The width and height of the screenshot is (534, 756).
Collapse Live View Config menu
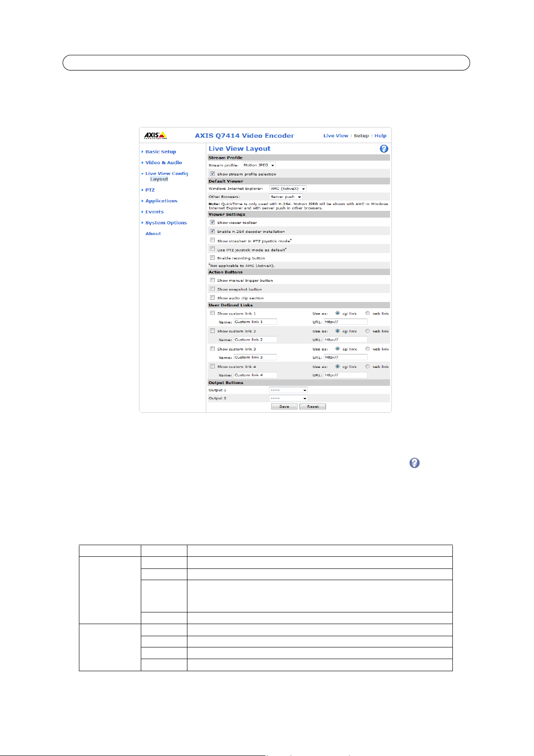pos(166,173)
